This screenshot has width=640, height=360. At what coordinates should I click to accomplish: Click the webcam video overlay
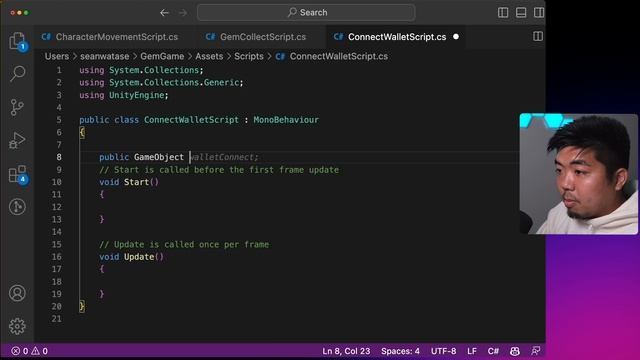pyautogui.click(x=579, y=174)
